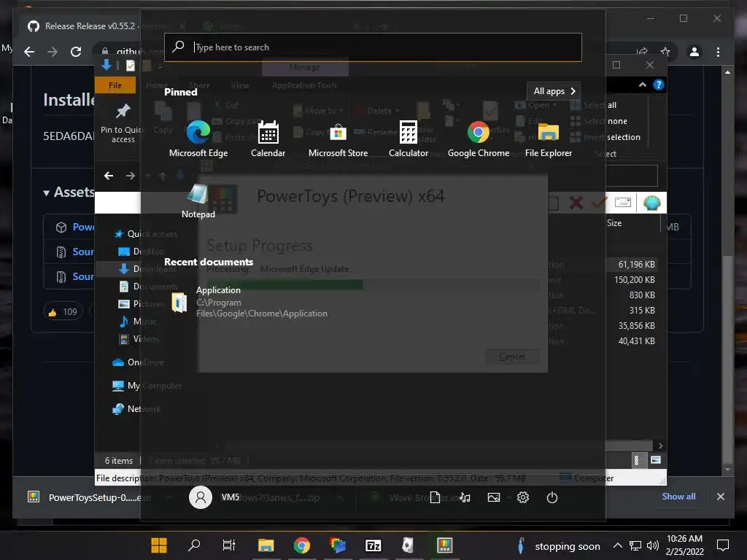Image resolution: width=747 pixels, height=560 pixels.
Task: Click the 109 thumbs-up reaction
Action: (x=63, y=312)
